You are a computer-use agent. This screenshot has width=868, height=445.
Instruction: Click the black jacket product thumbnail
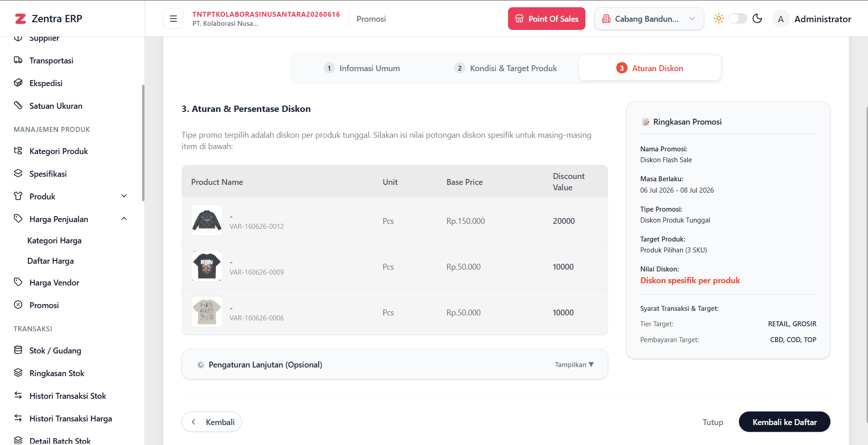tap(207, 220)
